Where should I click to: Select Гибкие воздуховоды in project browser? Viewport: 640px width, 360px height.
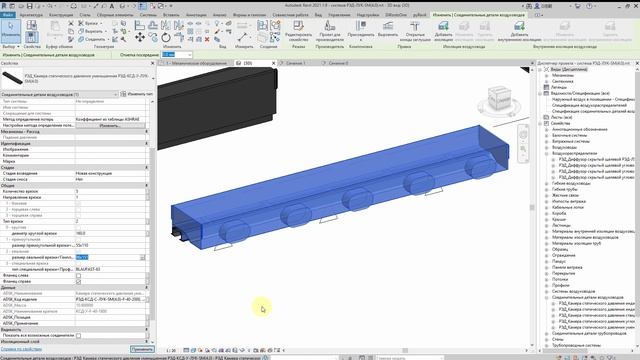click(571, 183)
